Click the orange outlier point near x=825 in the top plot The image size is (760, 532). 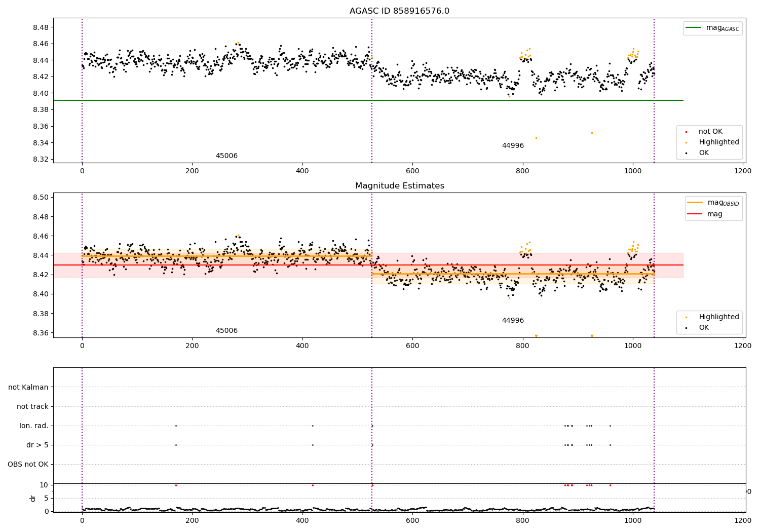click(x=536, y=138)
